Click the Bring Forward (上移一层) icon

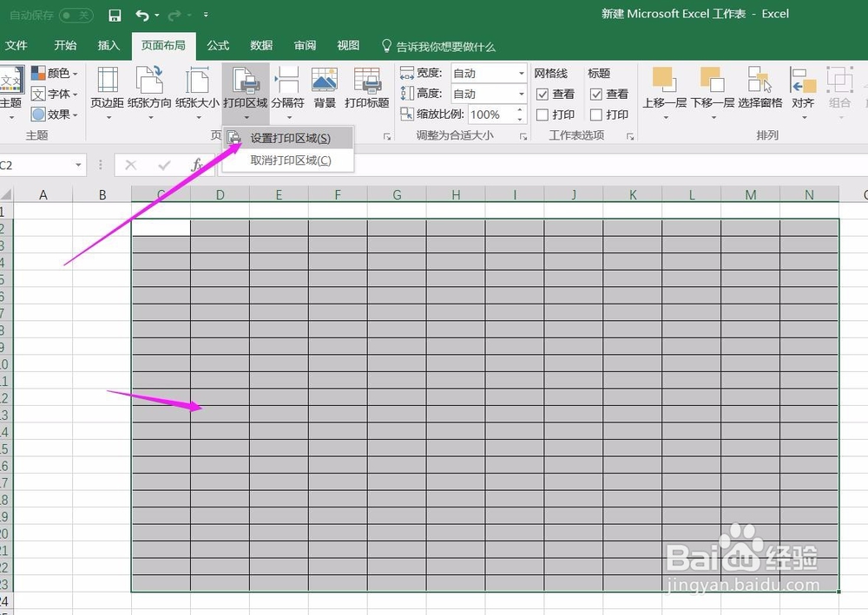[664, 79]
